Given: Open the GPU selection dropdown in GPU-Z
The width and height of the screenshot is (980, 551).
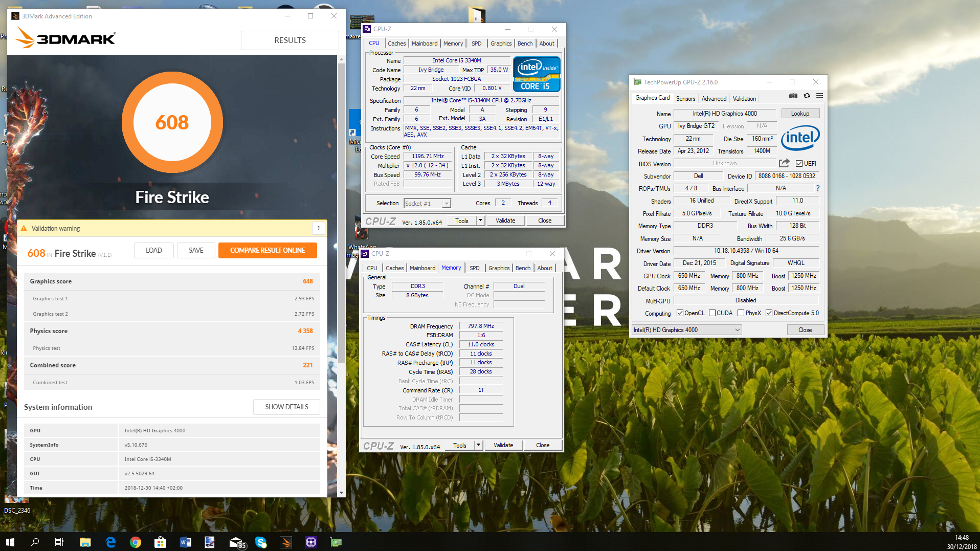Looking at the screenshot, I should click(x=687, y=330).
